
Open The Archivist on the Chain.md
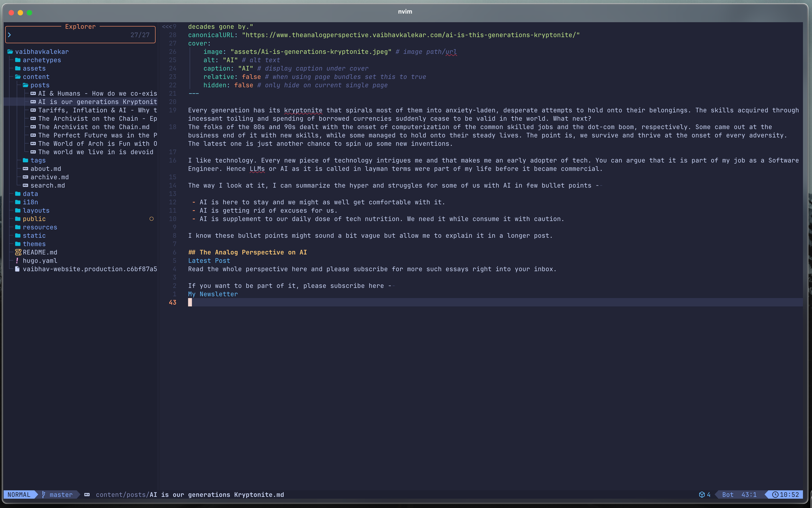click(x=93, y=127)
